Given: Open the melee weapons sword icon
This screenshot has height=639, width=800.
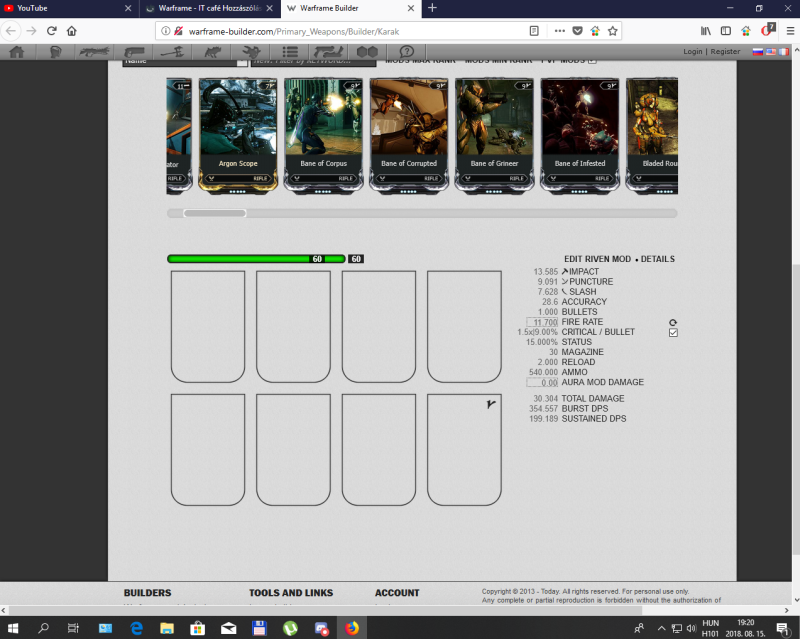Looking at the screenshot, I should coord(172,52).
